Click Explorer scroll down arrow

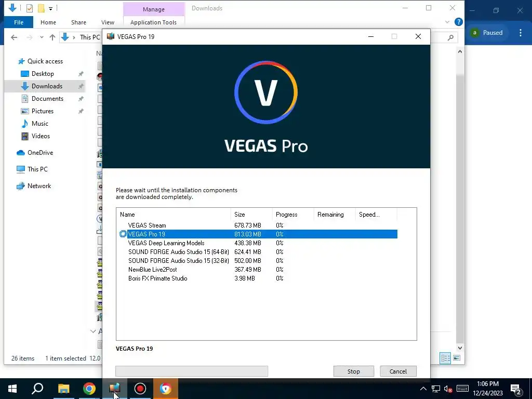tap(460, 348)
